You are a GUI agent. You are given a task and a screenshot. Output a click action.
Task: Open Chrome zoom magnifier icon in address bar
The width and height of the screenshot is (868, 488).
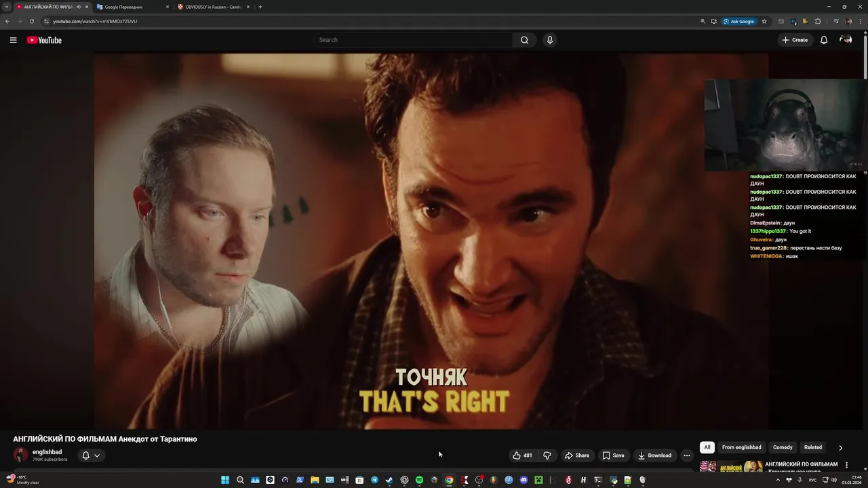pos(703,21)
